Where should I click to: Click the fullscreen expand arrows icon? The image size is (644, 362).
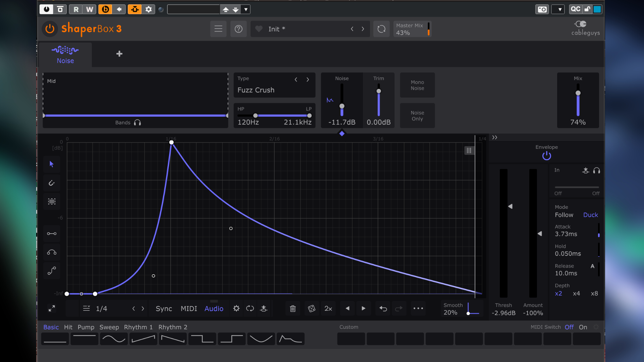(x=52, y=309)
